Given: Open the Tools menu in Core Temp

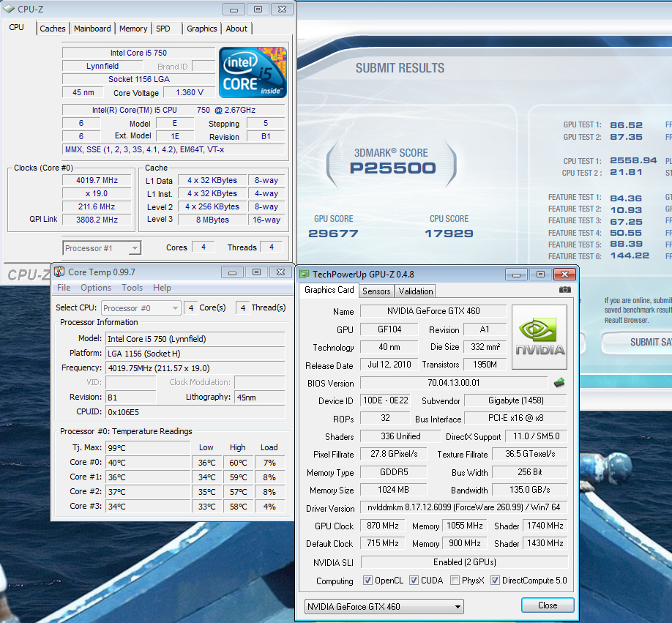Looking at the screenshot, I should tap(132, 288).
